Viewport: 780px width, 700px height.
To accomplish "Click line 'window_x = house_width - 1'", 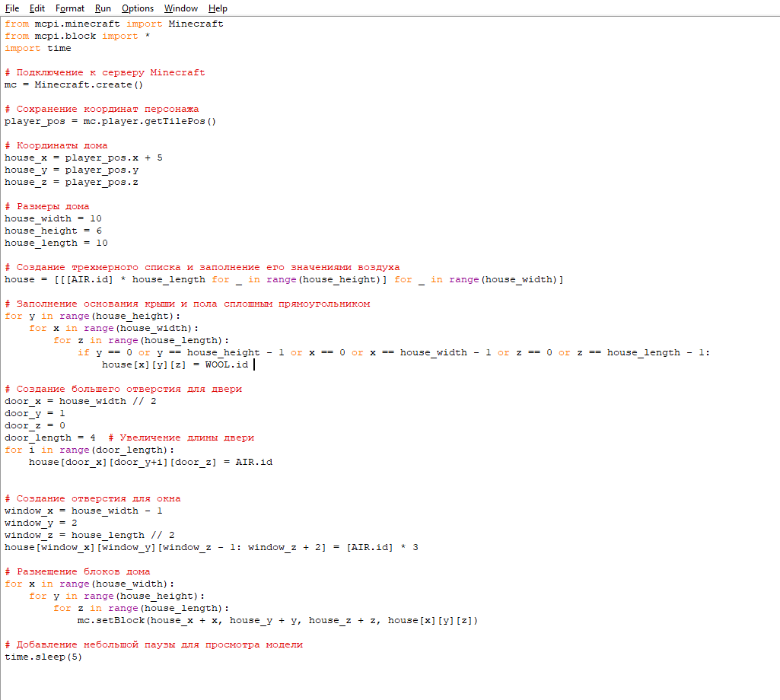I will tap(84, 511).
